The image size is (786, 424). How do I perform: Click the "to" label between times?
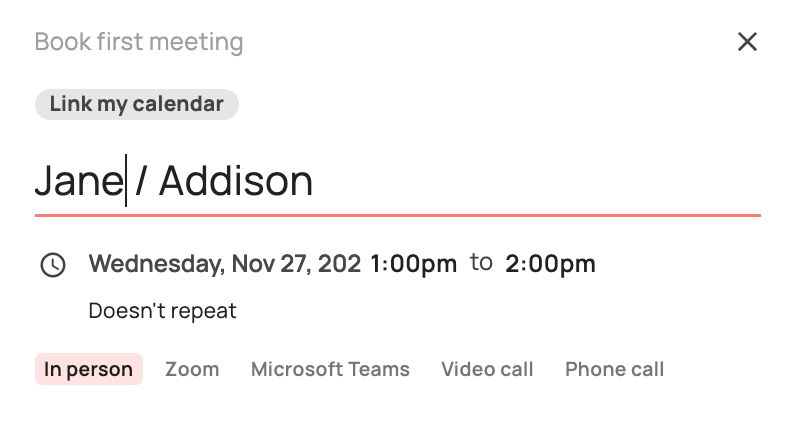pyautogui.click(x=481, y=263)
